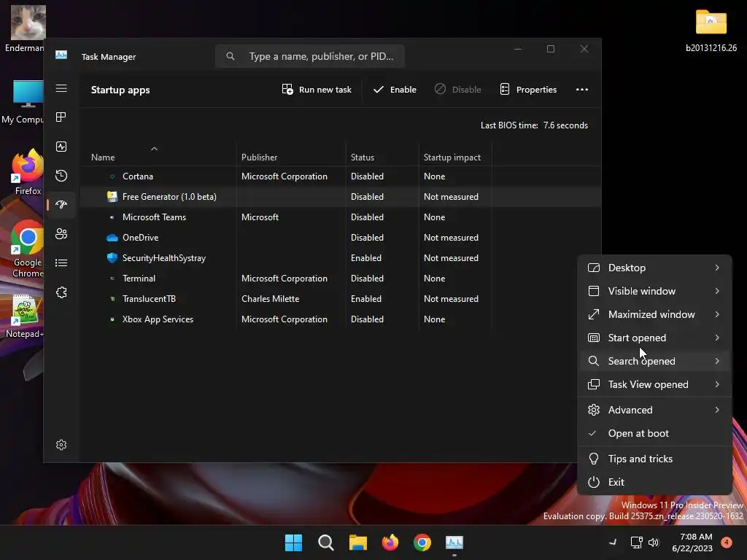Open the Task Manager hamburger navigation menu
This screenshot has height=560, width=747.
click(61, 88)
